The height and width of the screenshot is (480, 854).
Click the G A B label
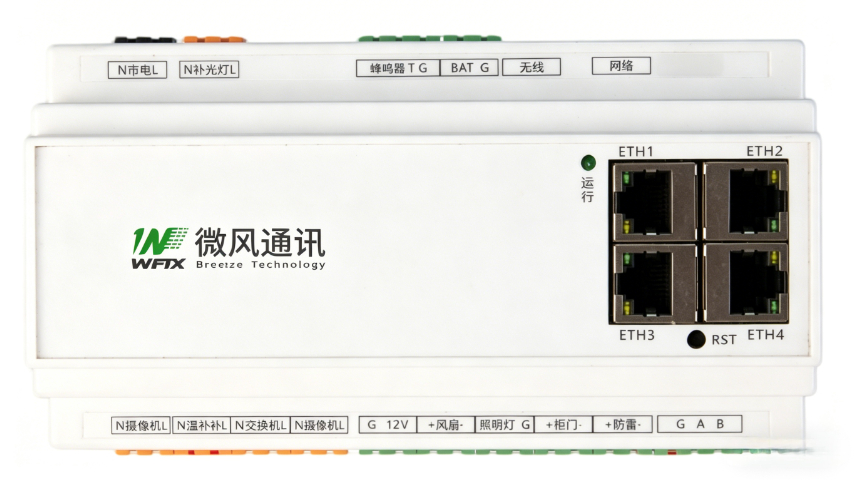700,424
